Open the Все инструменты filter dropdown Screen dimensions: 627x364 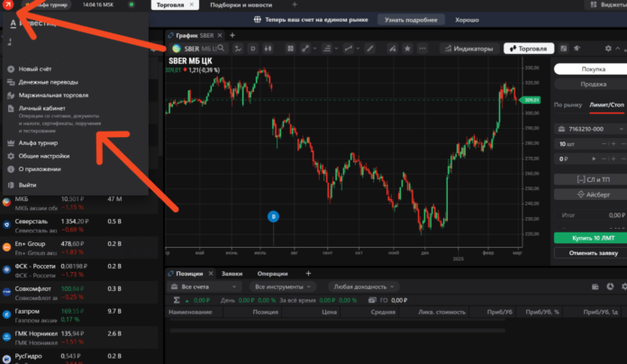(283, 287)
